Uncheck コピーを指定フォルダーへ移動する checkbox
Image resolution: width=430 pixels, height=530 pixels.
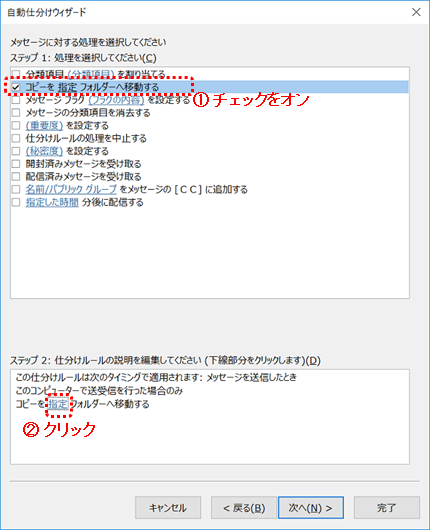16,87
